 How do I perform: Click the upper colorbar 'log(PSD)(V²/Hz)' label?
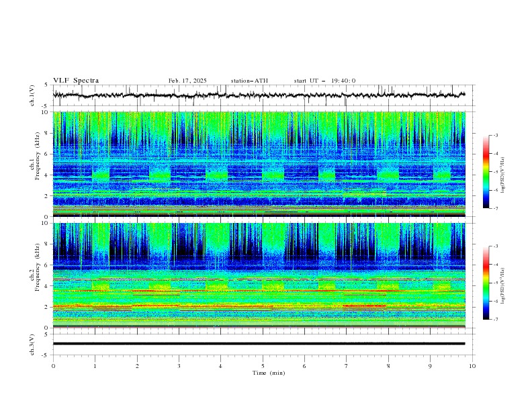(x=503, y=175)
